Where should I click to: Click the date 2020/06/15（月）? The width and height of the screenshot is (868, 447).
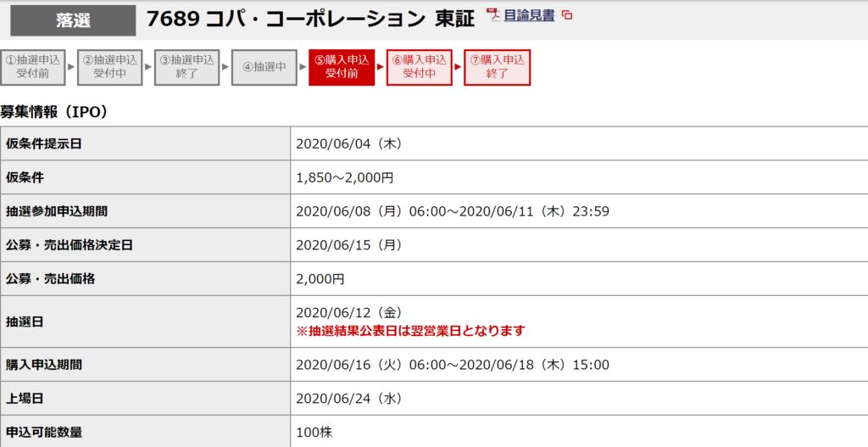(349, 245)
